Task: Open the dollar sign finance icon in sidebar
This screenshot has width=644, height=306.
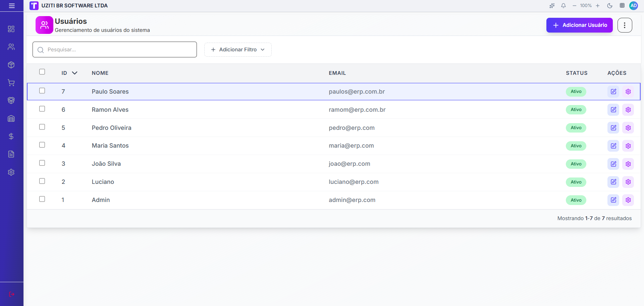Action: click(x=11, y=136)
